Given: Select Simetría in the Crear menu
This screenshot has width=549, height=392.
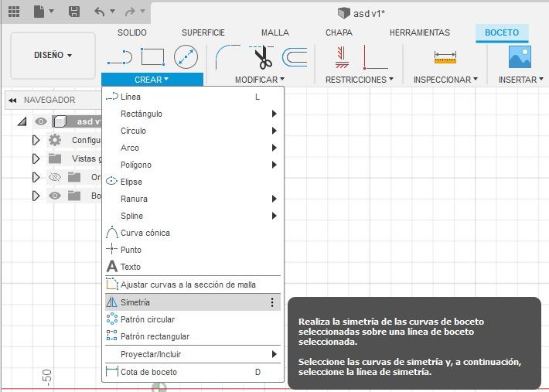Looking at the screenshot, I should tap(193, 302).
